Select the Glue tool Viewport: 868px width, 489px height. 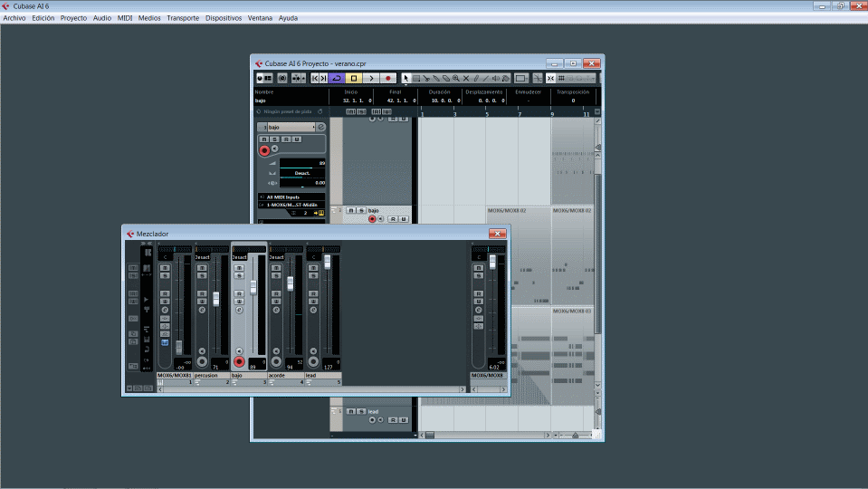[435, 78]
